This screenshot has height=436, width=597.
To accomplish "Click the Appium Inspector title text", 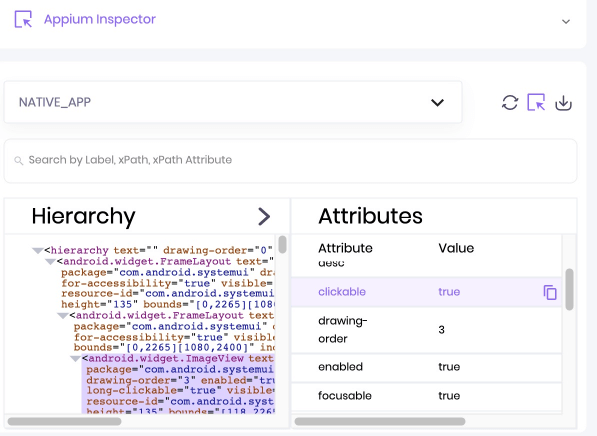I will [100, 19].
